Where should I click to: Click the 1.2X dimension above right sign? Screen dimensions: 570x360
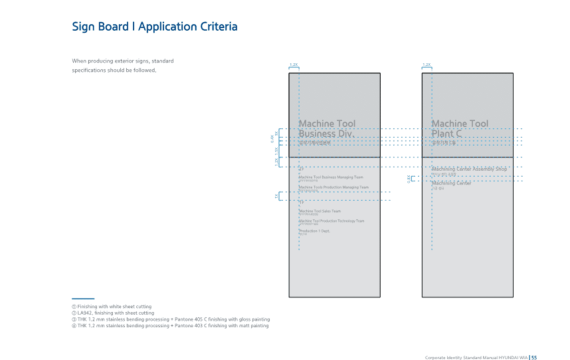pyautogui.click(x=426, y=65)
